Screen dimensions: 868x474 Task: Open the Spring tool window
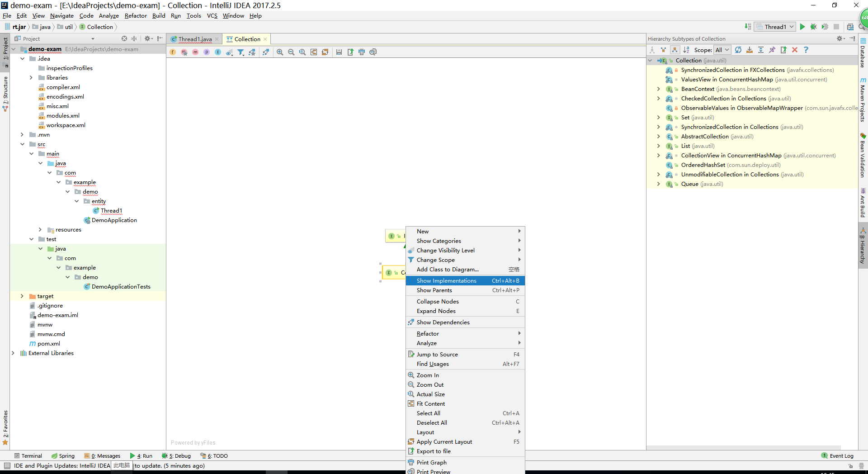click(x=63, y=456)
